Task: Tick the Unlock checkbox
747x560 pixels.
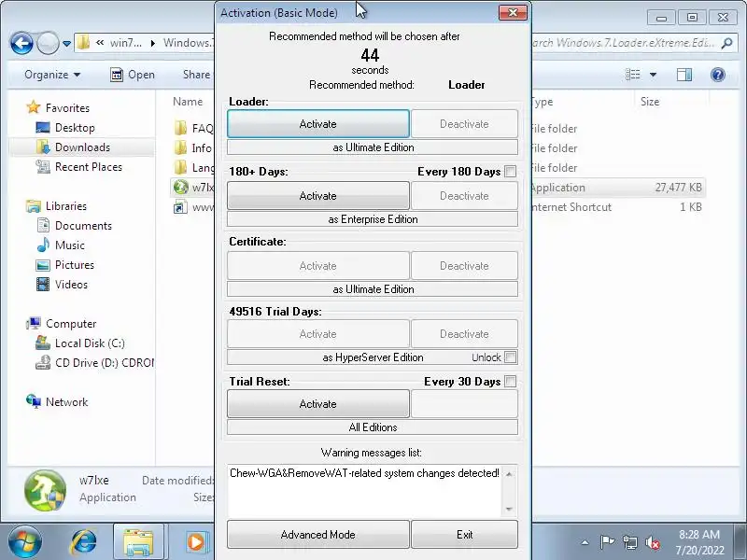Action: click(x=510, y=357)
